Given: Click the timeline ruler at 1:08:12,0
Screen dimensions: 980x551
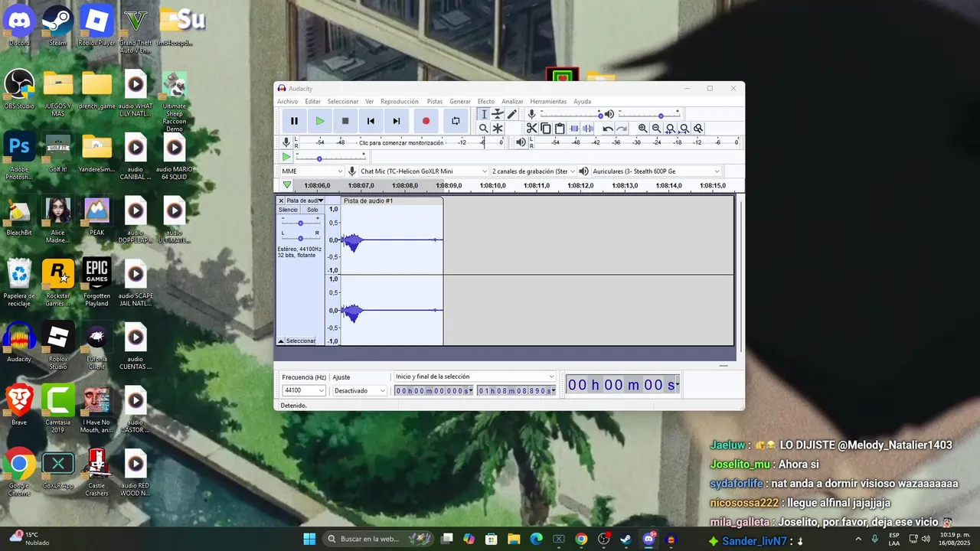Looking at the screenshot, I should [581, 186].
